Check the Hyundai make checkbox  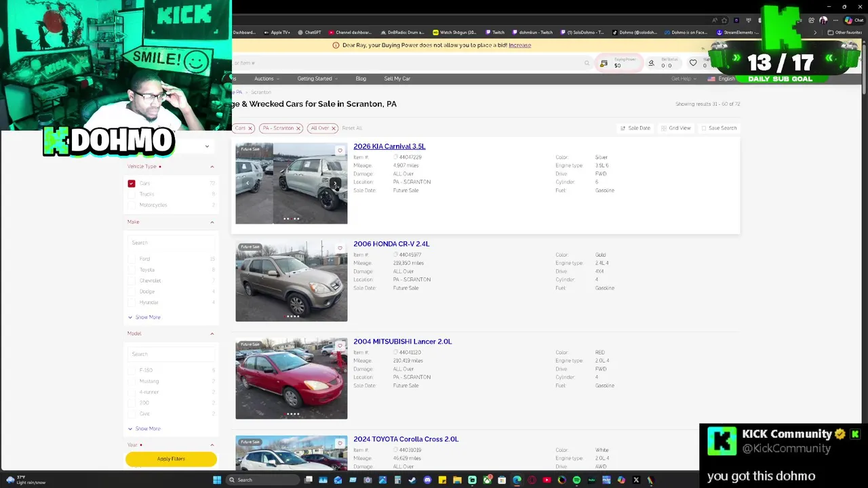tap(132, 302)
